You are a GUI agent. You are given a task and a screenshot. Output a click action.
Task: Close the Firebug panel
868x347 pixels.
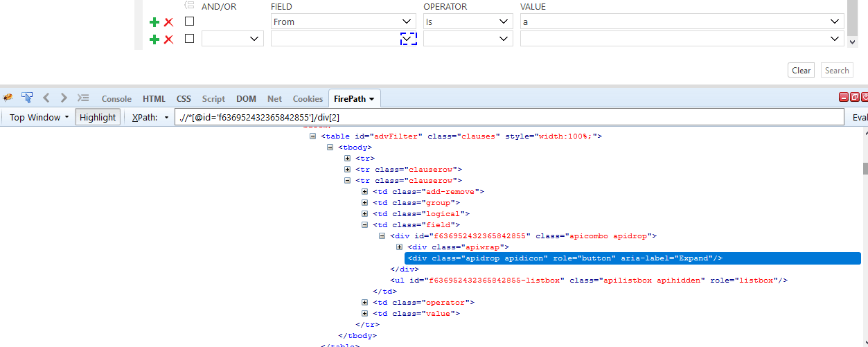pyautogui.click(x=865, y=98)
